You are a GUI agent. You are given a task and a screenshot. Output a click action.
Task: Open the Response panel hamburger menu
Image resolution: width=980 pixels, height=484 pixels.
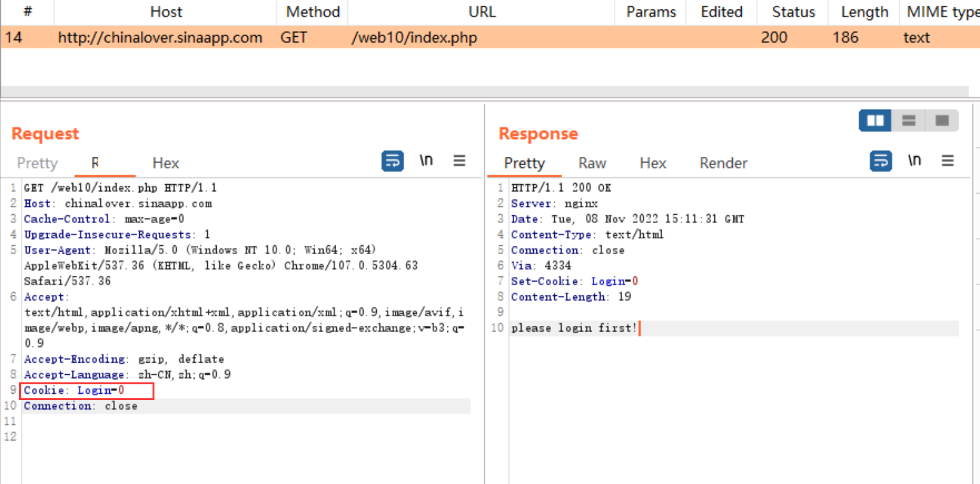tap(948, 161)
